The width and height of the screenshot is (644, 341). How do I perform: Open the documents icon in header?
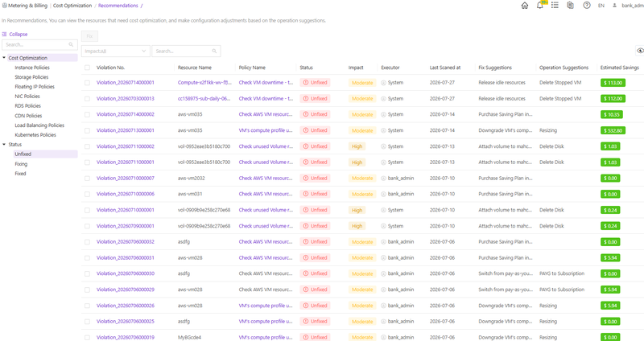point(570,6)
